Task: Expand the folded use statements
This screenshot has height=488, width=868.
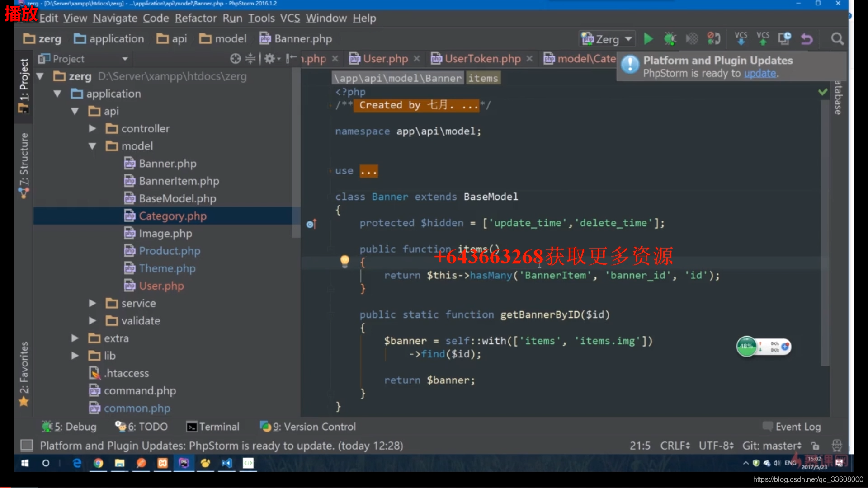Action: tap(368, 171)
